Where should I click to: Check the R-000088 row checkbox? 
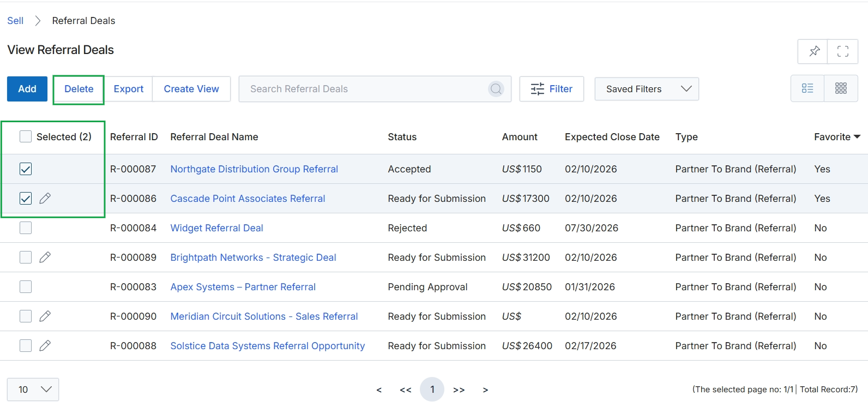pyautogui.click(x=26, y=346)
